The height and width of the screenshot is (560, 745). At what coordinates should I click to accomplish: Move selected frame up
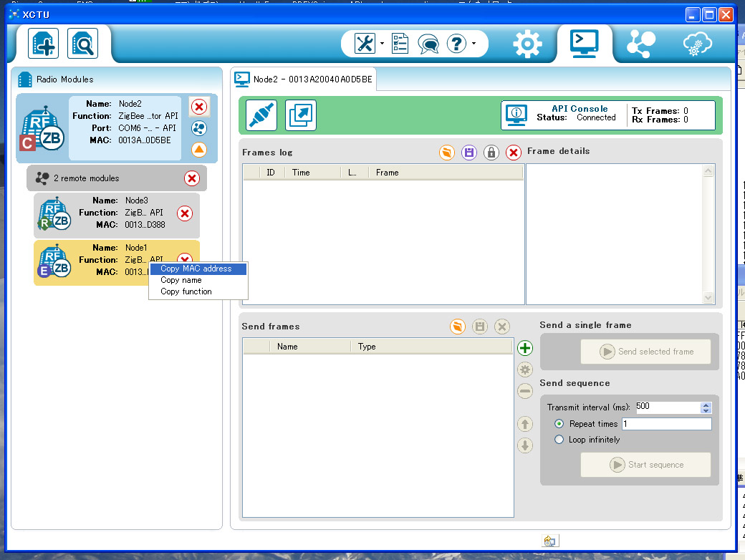coord(525,424)
